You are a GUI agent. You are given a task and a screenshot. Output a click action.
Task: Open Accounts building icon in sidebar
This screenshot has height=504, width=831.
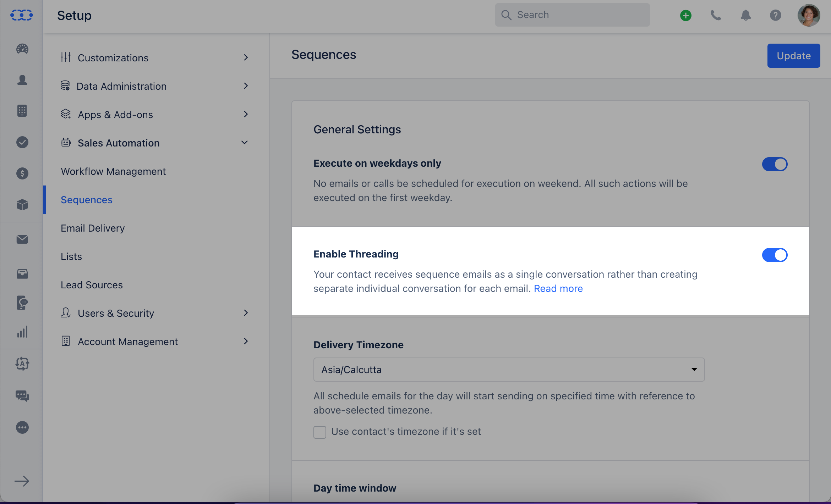[x=22, y=111]
